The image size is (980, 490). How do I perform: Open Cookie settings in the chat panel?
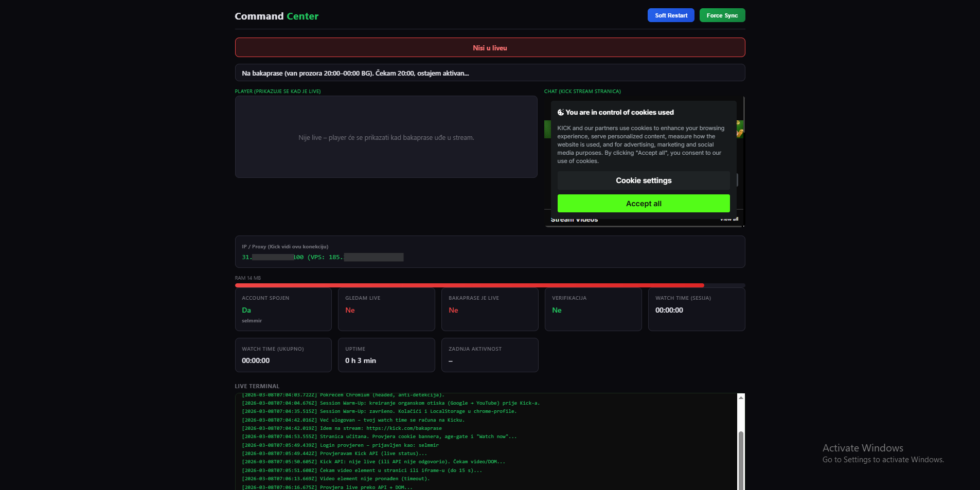[643, 180]
